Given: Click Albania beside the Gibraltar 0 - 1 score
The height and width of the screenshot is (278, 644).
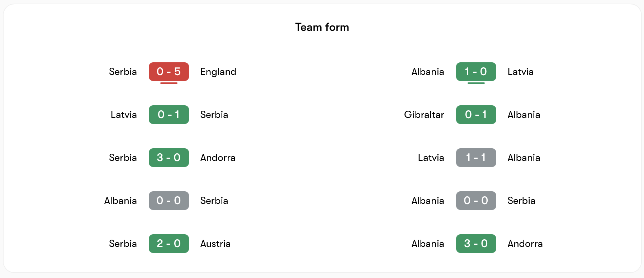Looking at the screenshot, I should coord(524,115).
